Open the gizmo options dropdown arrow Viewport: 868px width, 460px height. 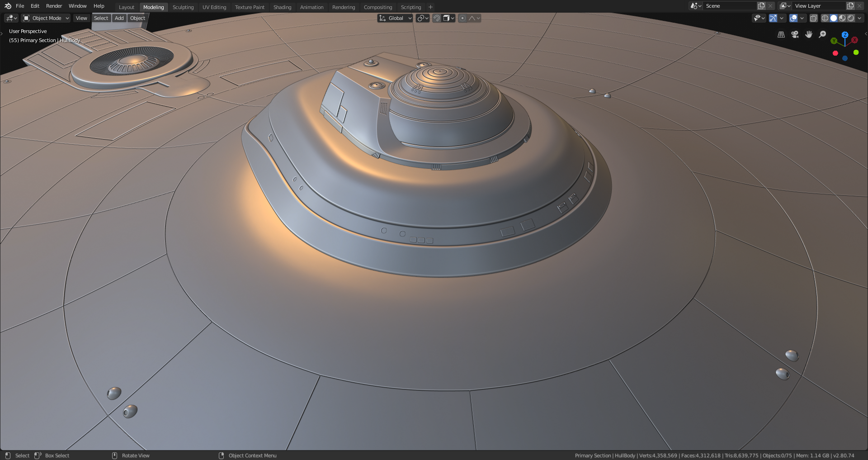[782, 18]
